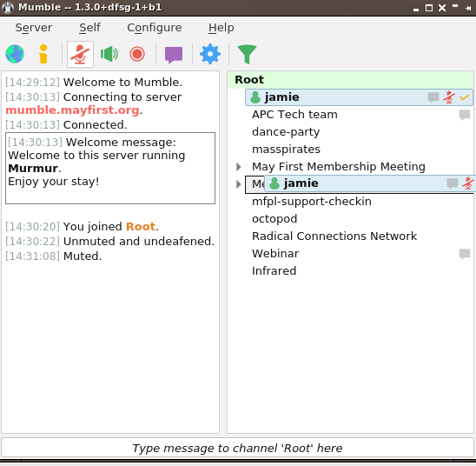The width and height of the screenshot is (476, 466).
Task: Select the dance-party channel
Action: pyautogui.click(x=286, y=132)
